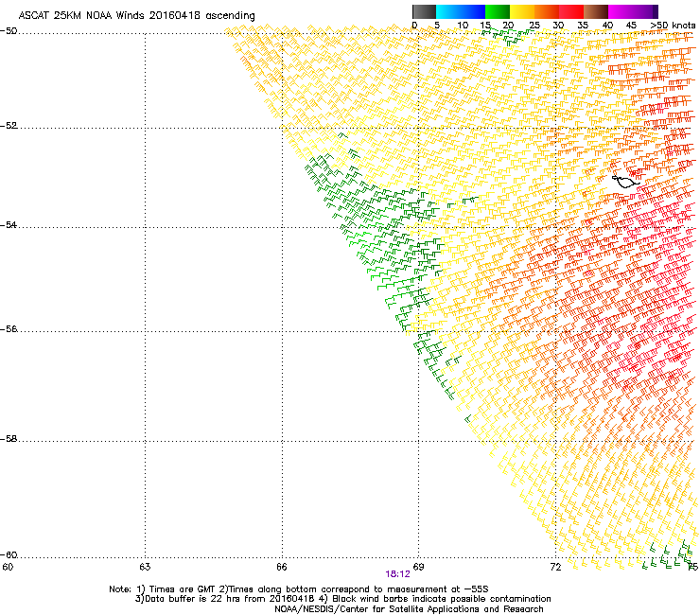The image size is (700, 615).
Task: Click the orange 25-30 knots color band
Action: 547,11
